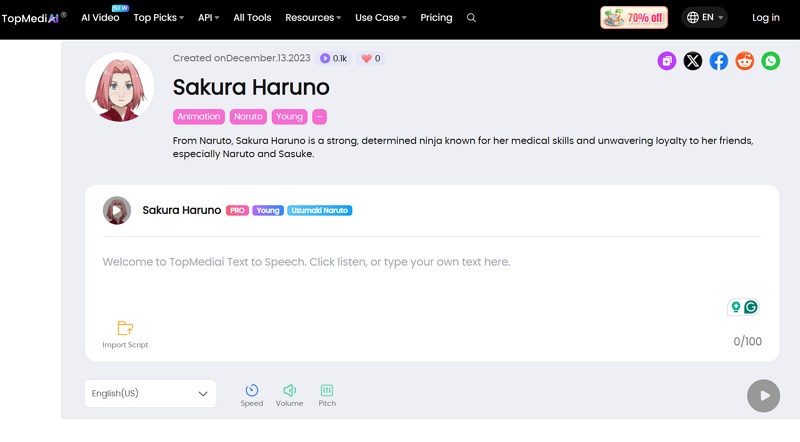Expand the API menu

pyautogui.click(x=209, y=17)
